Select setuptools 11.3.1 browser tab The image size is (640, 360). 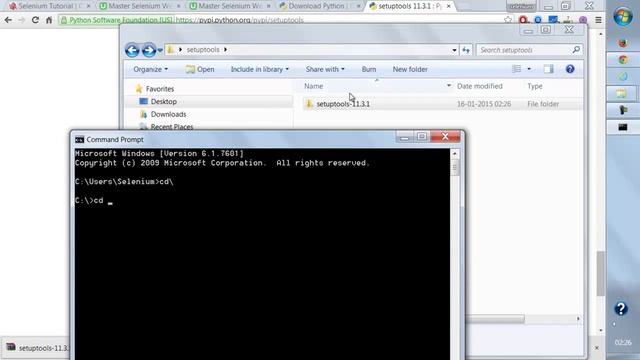[x=409, y=6]
